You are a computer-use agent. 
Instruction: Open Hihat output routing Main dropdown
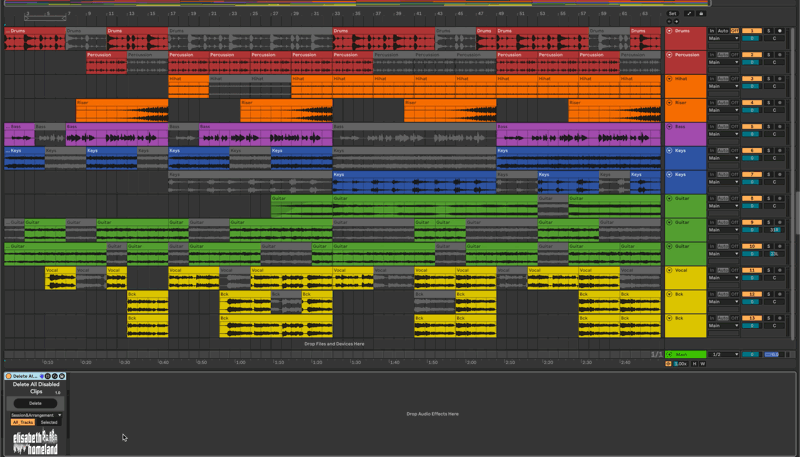[723, 86]
